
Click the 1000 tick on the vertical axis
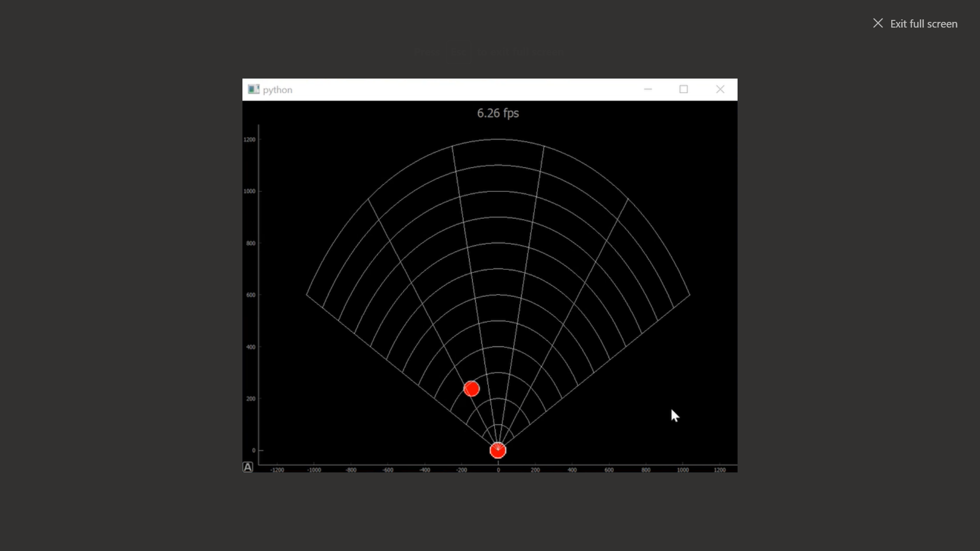(x=249, y=191)
